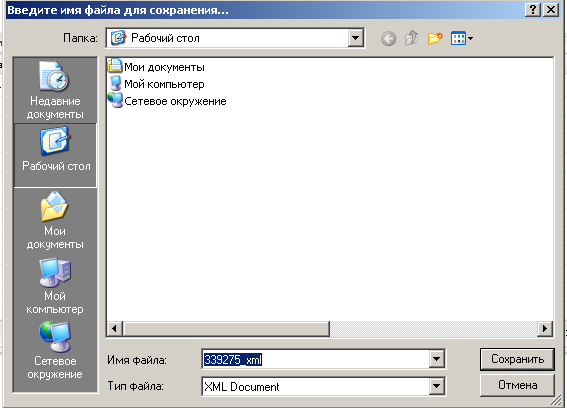Click the horizontal scrollbar right arrow
The image size is (567, 408).
pos(545,329)
